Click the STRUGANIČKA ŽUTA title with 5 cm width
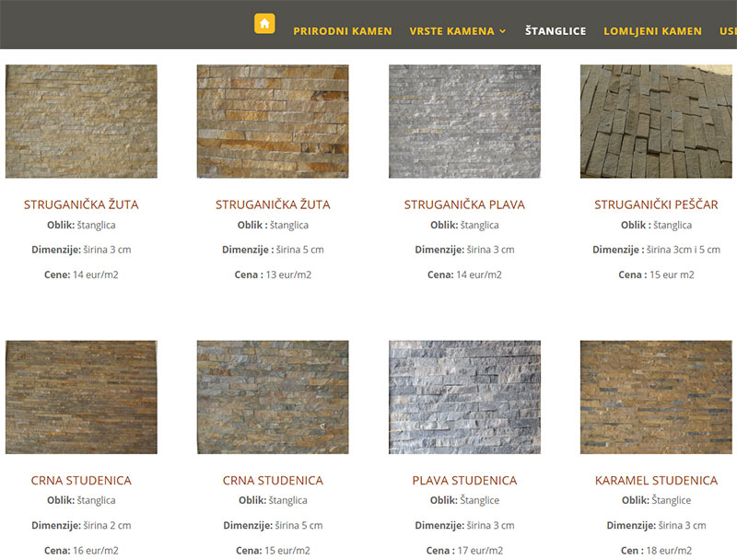737x560 pixels. (x=273, y=204)
